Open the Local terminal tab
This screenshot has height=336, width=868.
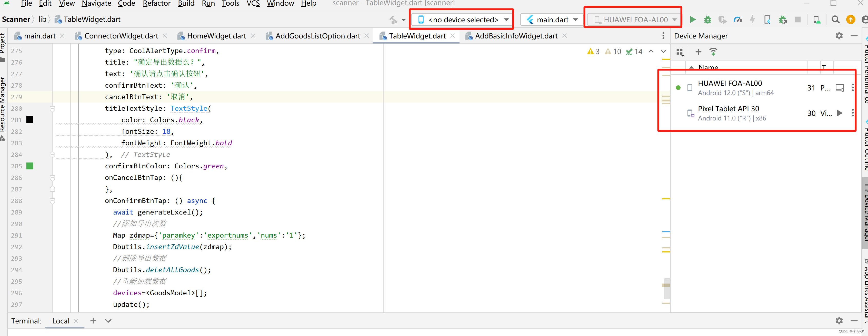[x=61, y=321]
